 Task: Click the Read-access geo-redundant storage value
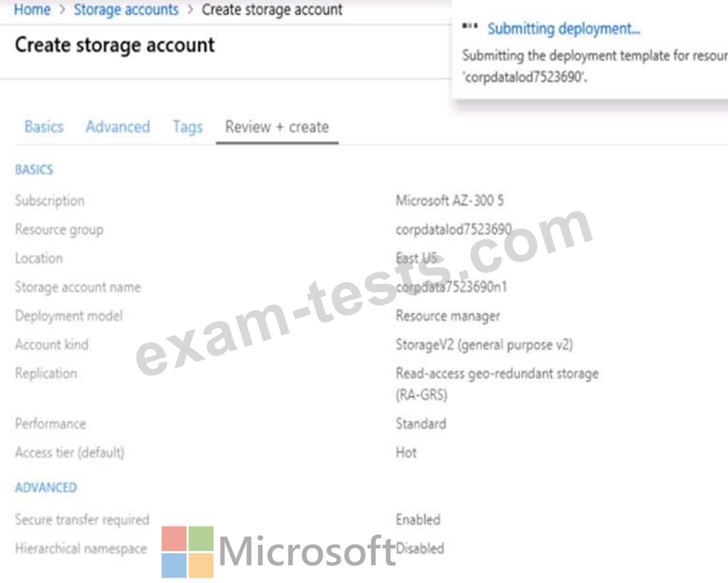(x=497, y=374)
